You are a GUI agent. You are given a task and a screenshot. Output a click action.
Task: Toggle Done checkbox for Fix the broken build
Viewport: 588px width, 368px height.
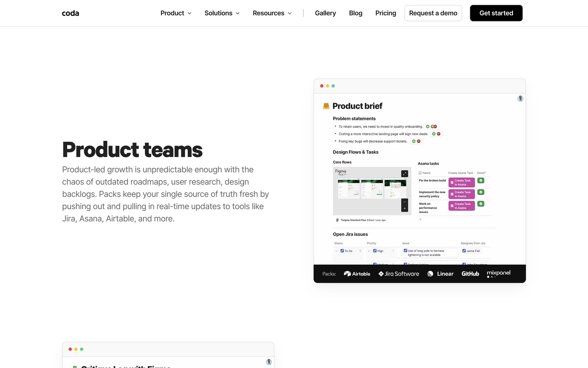pos(481,181)
